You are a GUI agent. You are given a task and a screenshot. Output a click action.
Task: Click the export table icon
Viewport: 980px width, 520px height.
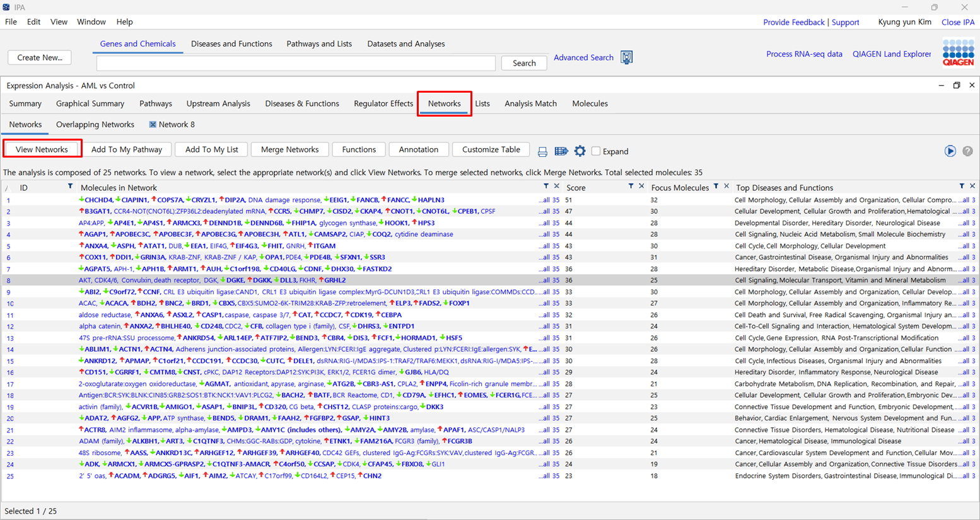(561, 151)
